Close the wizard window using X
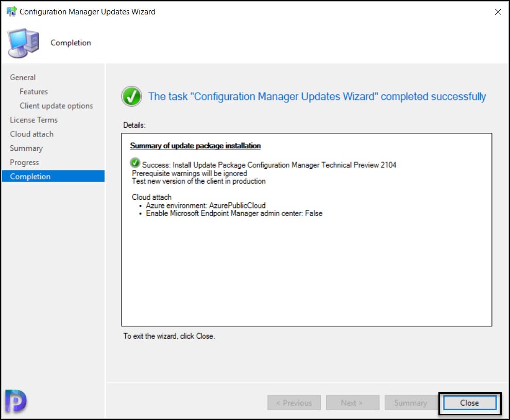The image size is (510, 420). (x=498, y=12)
